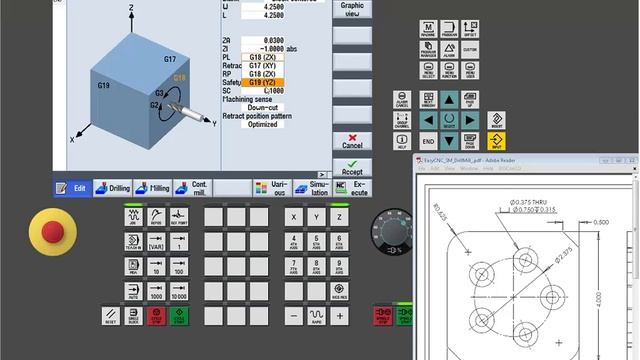Toggle the SINGLE BLOCK key
Screen dimensions: 640x360
coord(133,316)
